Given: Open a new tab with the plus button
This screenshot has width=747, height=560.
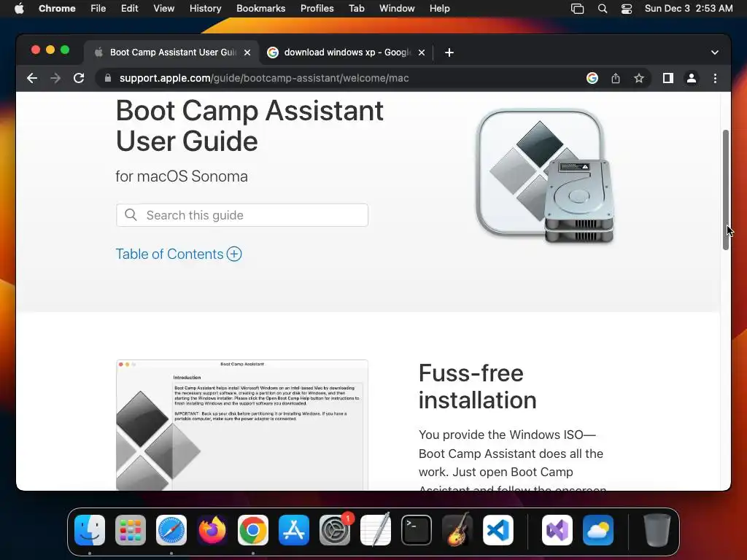Looking at the screenshot, I should [x=449, y=52].
